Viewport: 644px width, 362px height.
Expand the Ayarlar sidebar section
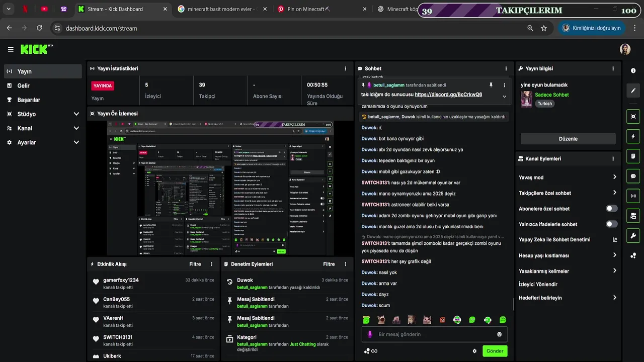coord(76,142)
